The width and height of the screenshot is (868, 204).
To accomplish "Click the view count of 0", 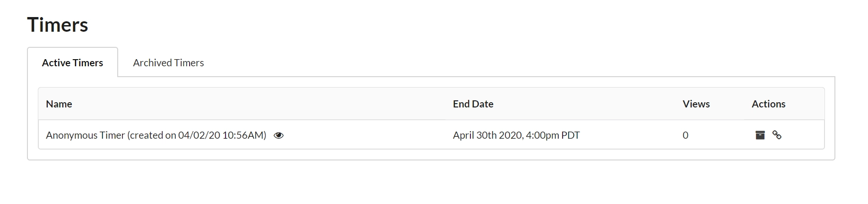I will [x=686, y=135].
